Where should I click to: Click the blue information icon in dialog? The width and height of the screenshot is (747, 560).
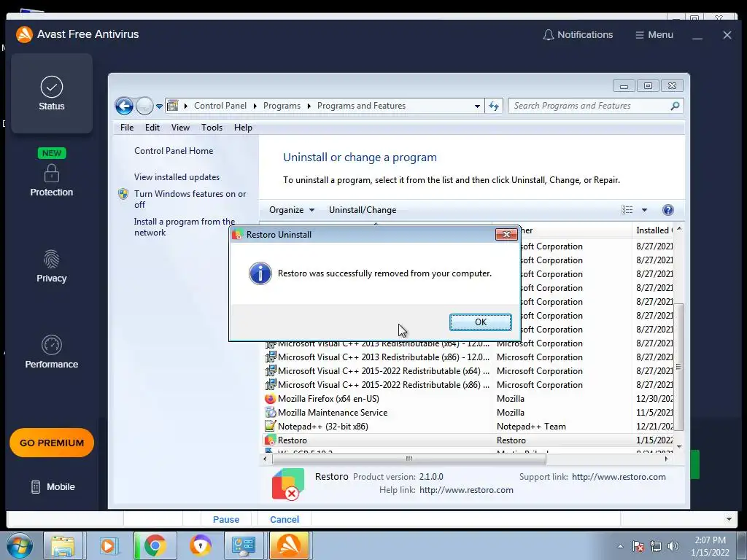point(260,273)
